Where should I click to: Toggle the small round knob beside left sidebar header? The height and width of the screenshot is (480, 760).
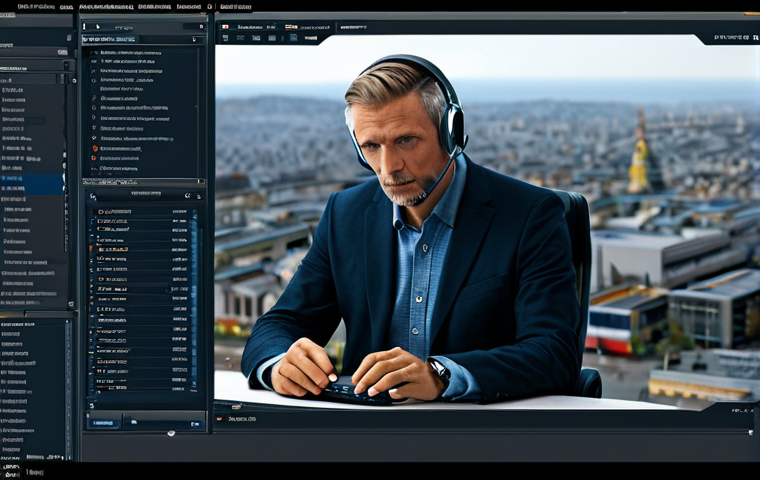[x=74, y=80]
